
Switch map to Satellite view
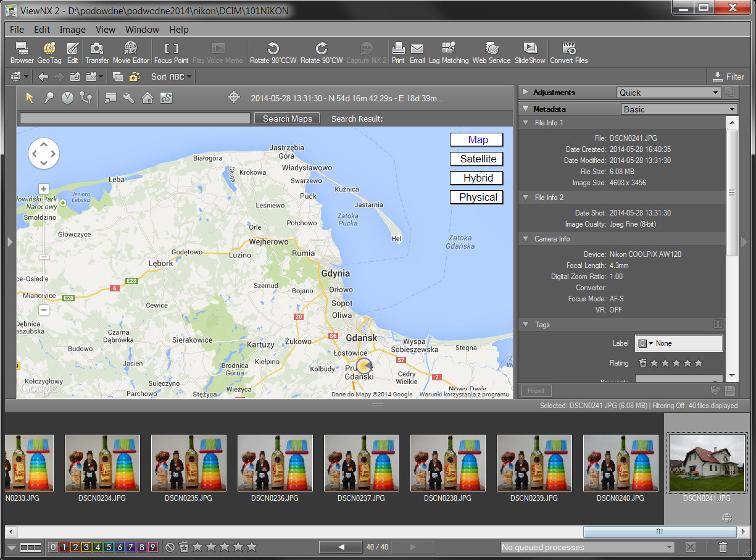(477, 159)
